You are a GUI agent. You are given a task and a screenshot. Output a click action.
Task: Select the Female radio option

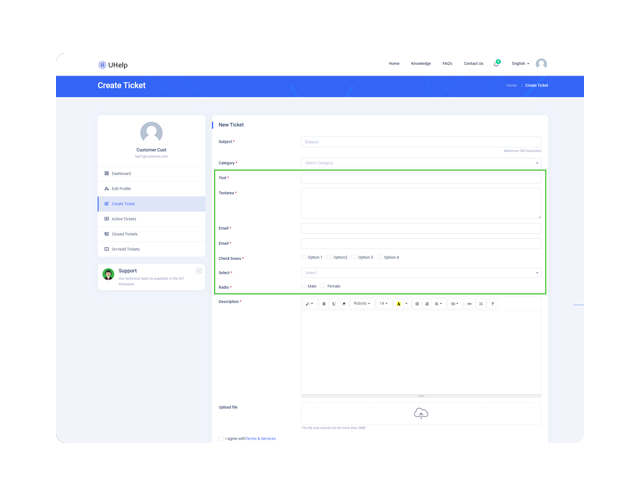(323, 286)
